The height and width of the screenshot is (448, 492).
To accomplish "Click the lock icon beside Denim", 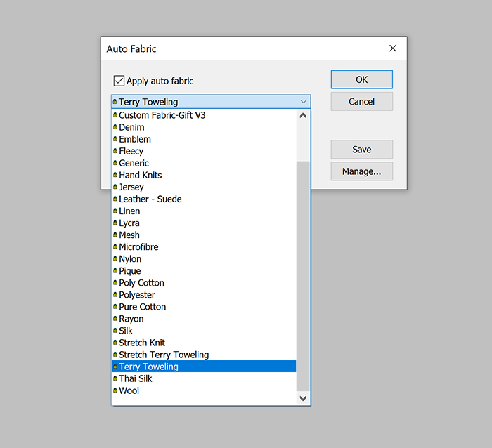I will pyautogui.click(x=115, y=127).
